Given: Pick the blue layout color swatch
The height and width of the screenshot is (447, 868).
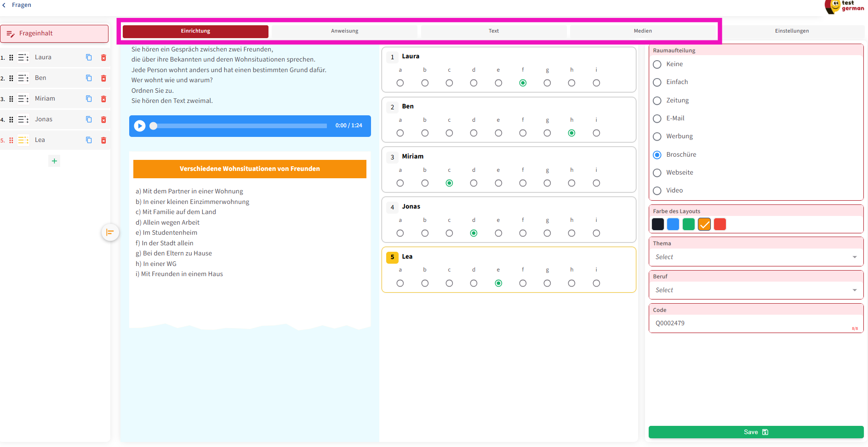Looking at the screenshot, I should (x=673, y=224).
